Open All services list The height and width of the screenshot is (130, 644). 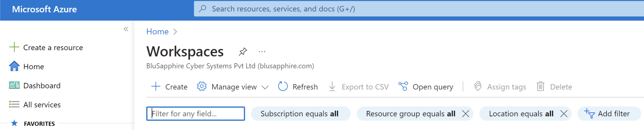tap(42, 104)
